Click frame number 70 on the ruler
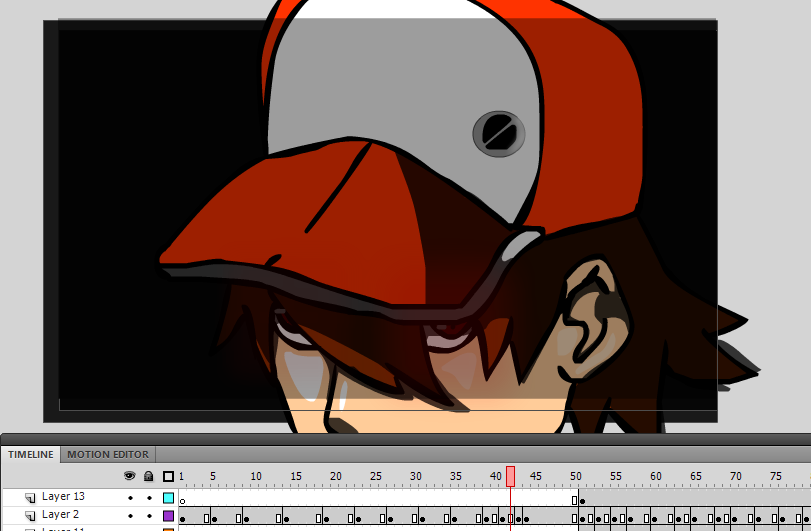The height and width of the screenshot is (531, 811). click(735, 476)
